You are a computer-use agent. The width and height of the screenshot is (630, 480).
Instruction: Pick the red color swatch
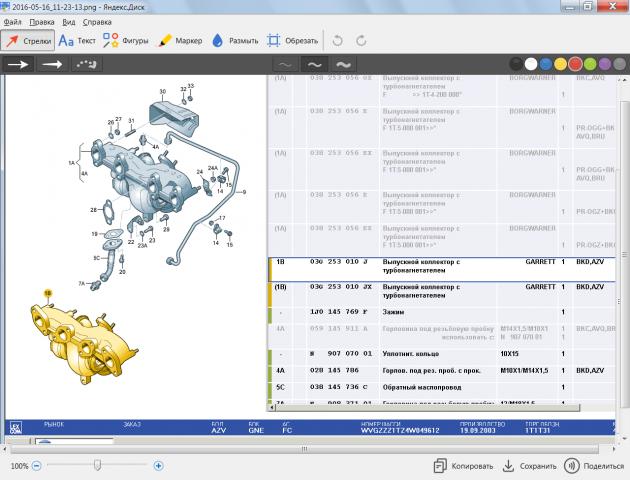(x=575, y=64)
